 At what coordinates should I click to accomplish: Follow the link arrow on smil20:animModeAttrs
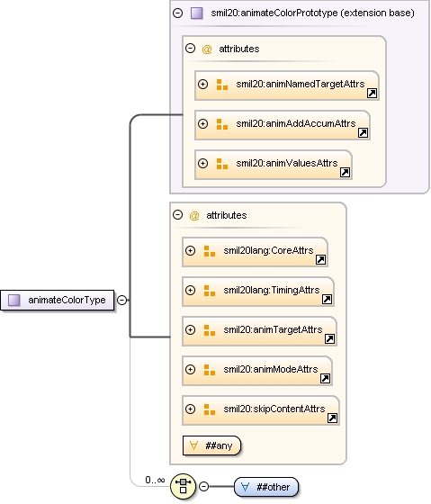point(325,378)
